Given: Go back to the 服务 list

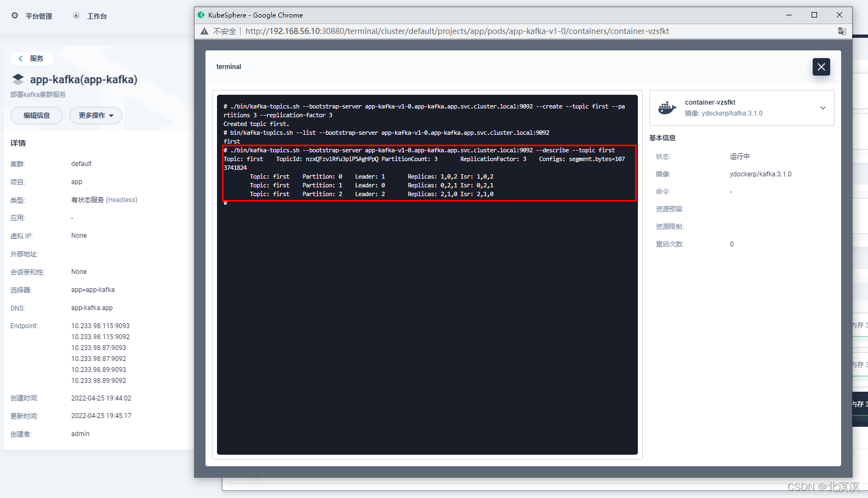Looking at the screenshot, I should pos(32,59).
